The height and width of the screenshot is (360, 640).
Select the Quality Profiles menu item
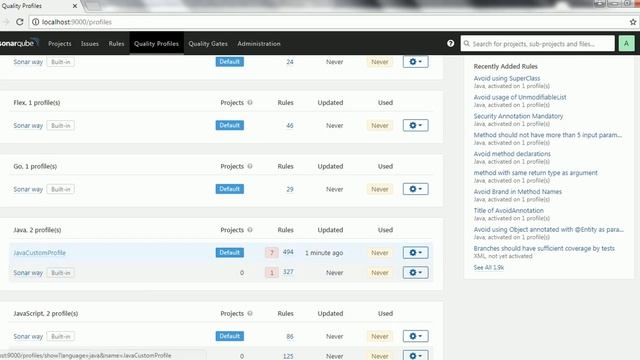(x=156, y=44)
